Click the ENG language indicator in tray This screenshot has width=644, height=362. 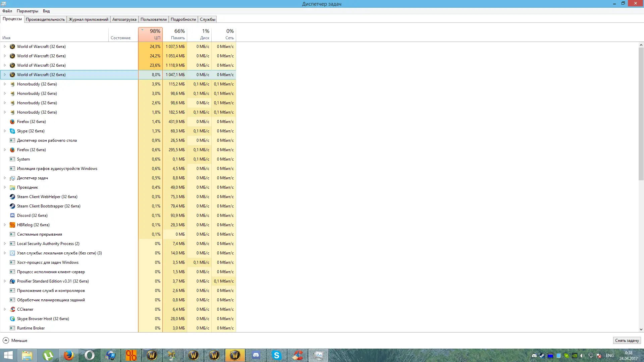tap(610, 356)
